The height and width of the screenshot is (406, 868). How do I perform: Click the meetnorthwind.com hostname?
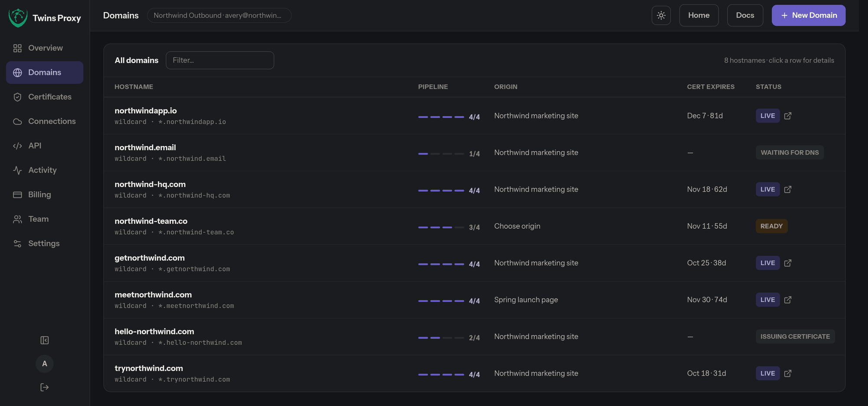(153, 294)
